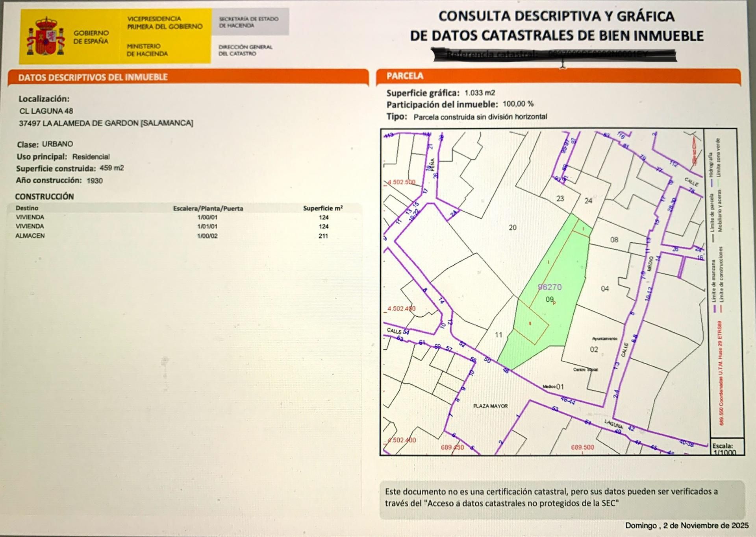The width and height of the screenshot is (756, 537).
Task: Click the 'Ministerio de Hacienda' yellow banner text
Action: click(x=147, y=50)
